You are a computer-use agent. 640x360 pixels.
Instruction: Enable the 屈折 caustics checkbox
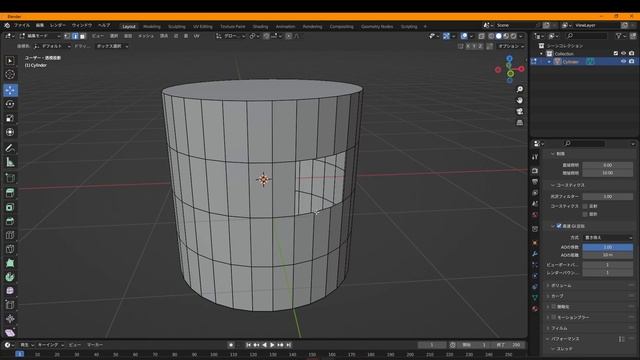pos(585,214)
